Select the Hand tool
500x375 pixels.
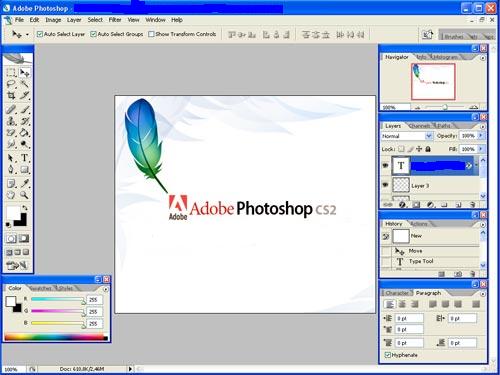coord(11,195)
